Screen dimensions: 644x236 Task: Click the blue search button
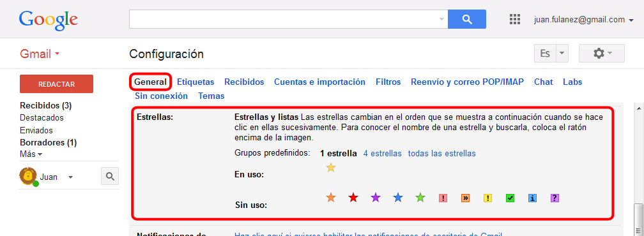pyautogui.click(x=467, y=19)
